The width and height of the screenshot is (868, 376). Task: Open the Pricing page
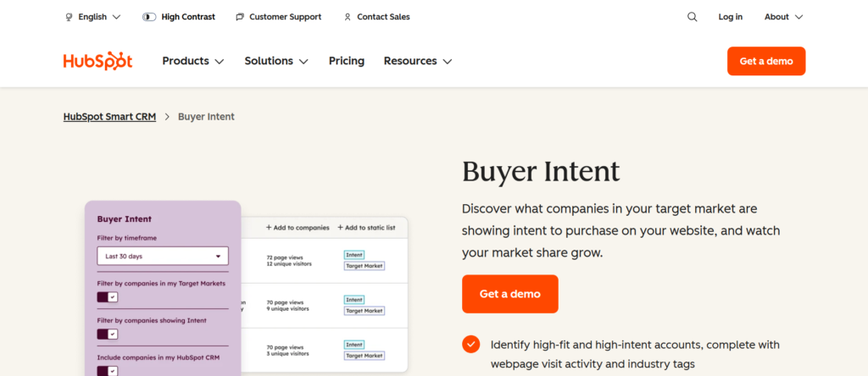point(347,61)
